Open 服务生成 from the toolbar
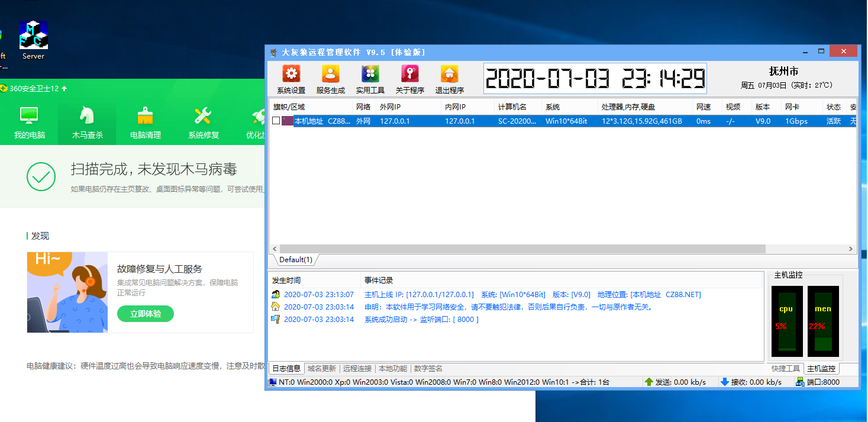 coord(331,79)
